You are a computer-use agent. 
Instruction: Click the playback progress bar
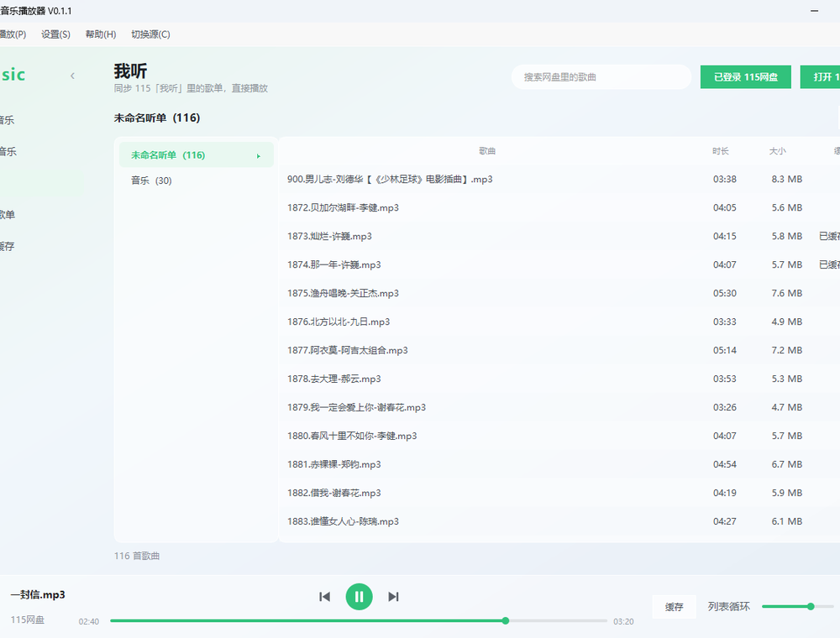coord(359,621)
